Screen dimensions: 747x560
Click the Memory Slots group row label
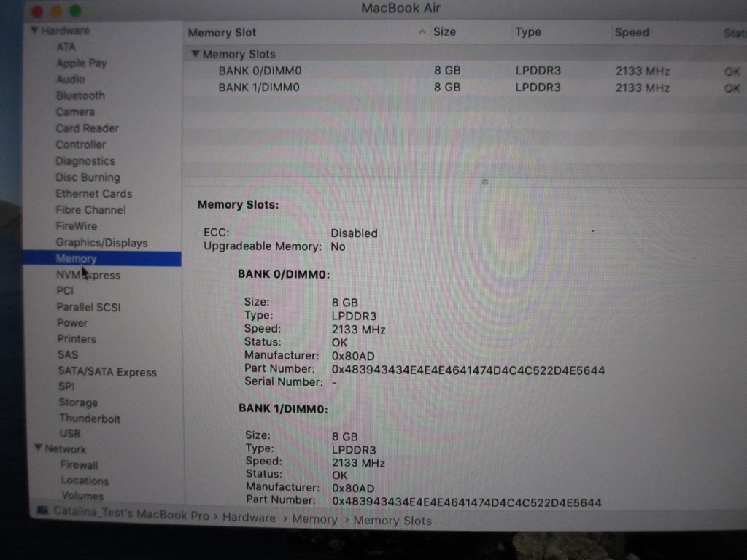pos(239,54)
